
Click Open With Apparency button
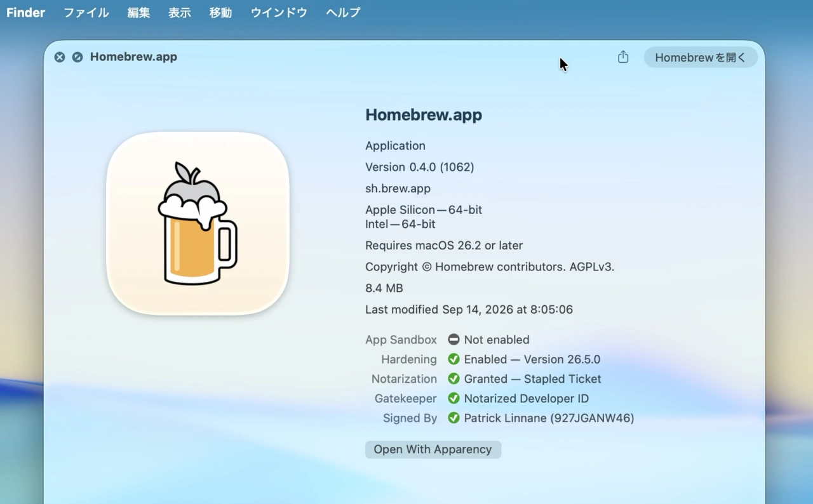click(433, 449)
